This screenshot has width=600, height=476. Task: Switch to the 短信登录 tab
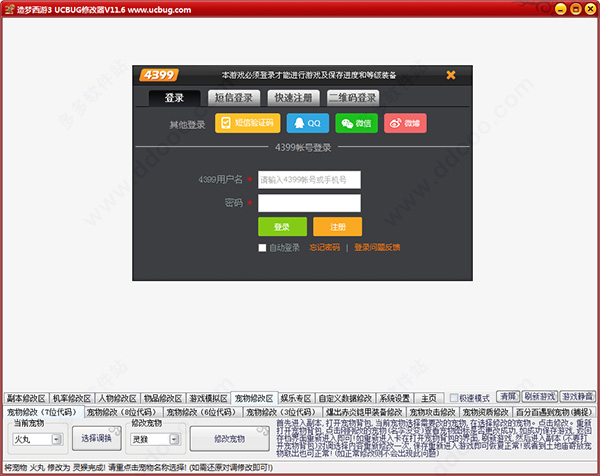234,98
